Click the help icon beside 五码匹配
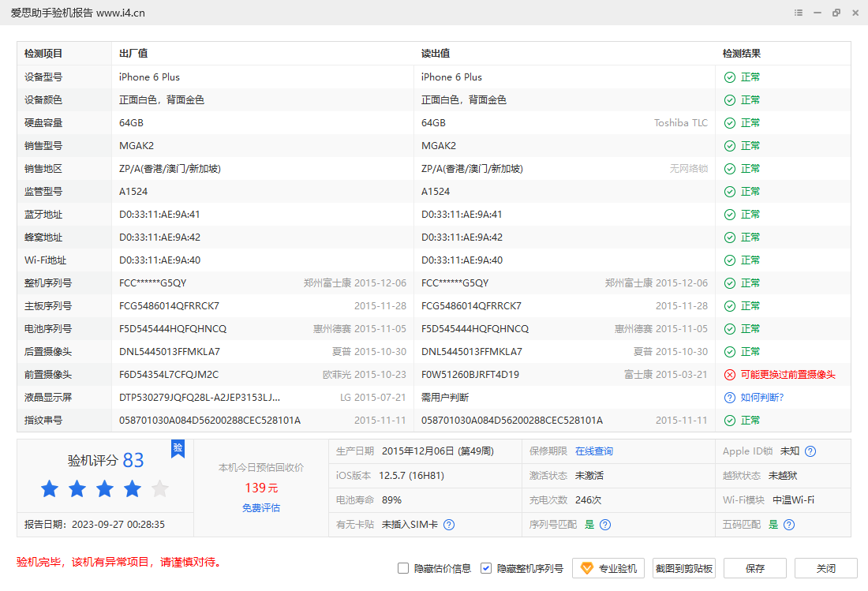868x591 pixels. [x=789, y=525]
